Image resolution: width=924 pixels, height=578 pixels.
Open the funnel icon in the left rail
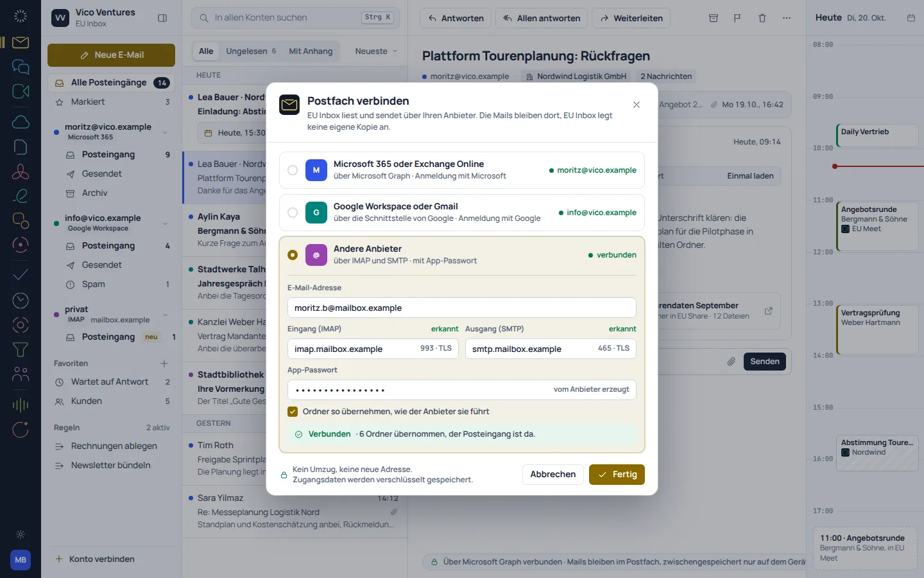pos(21,349)
